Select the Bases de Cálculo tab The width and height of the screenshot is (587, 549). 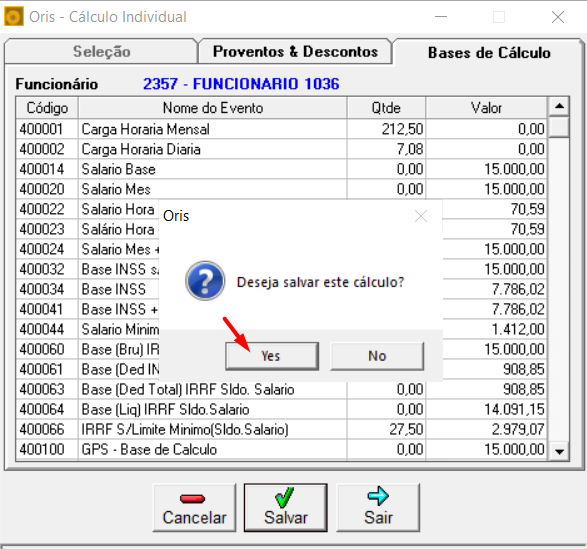point(489,52)
